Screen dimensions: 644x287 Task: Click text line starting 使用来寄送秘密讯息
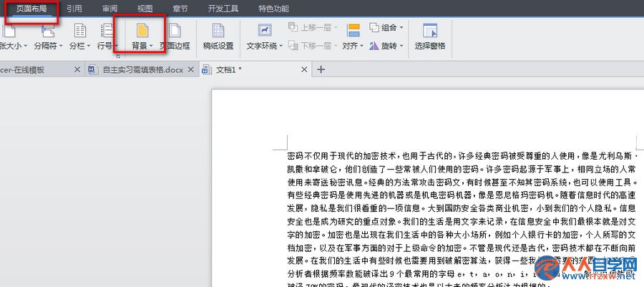pyautogui.click(x=462, y=183)
